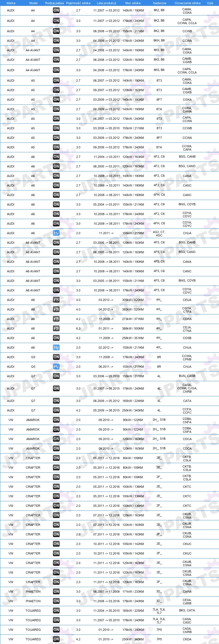Click the FB petrol icon in the A8 273kW row

coord(56,319)
